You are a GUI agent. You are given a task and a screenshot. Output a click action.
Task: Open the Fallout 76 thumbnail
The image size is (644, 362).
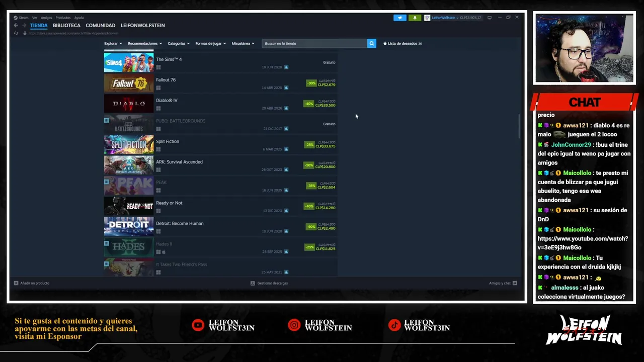coord(129,83)
